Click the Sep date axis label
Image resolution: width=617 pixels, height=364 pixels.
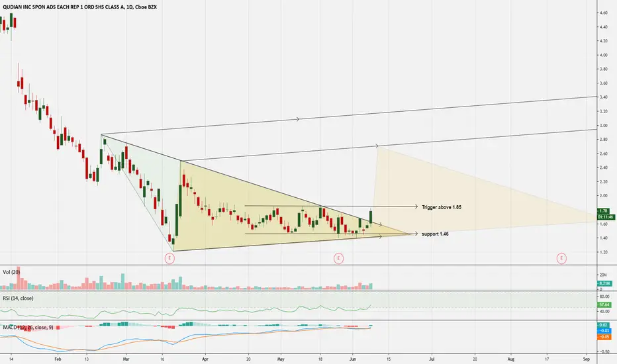[x=587, y=359]
